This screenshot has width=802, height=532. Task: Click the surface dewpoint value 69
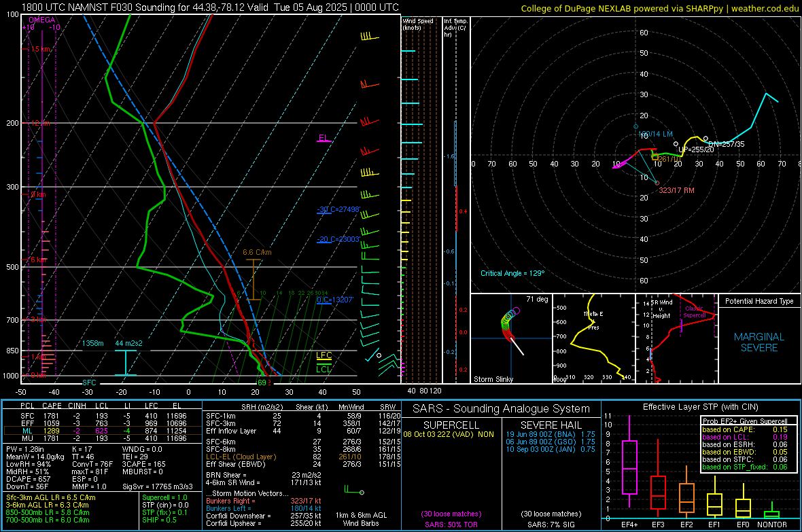click(x=262, y=383)
